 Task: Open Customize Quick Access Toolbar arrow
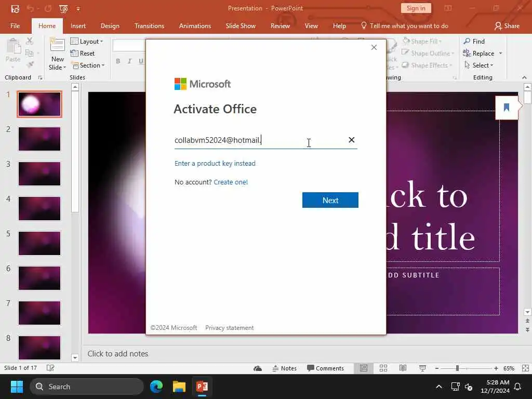(78, 9)
